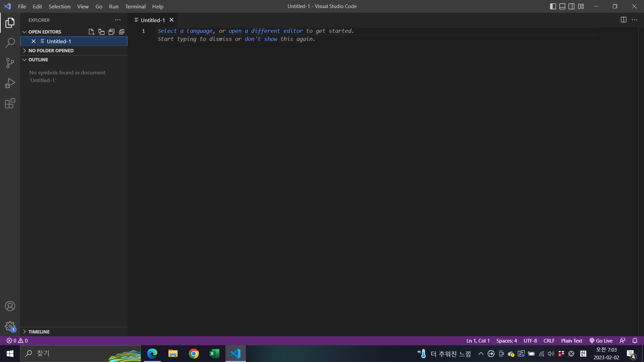Click the "don't show" link
Screen dimensions: 644x362
[261, 39]
